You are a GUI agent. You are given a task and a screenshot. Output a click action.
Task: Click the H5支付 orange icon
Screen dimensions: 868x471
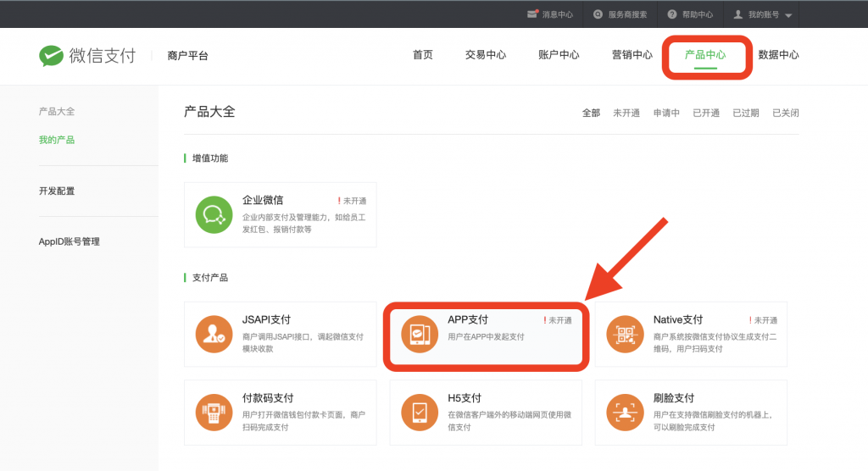(419, 413)
